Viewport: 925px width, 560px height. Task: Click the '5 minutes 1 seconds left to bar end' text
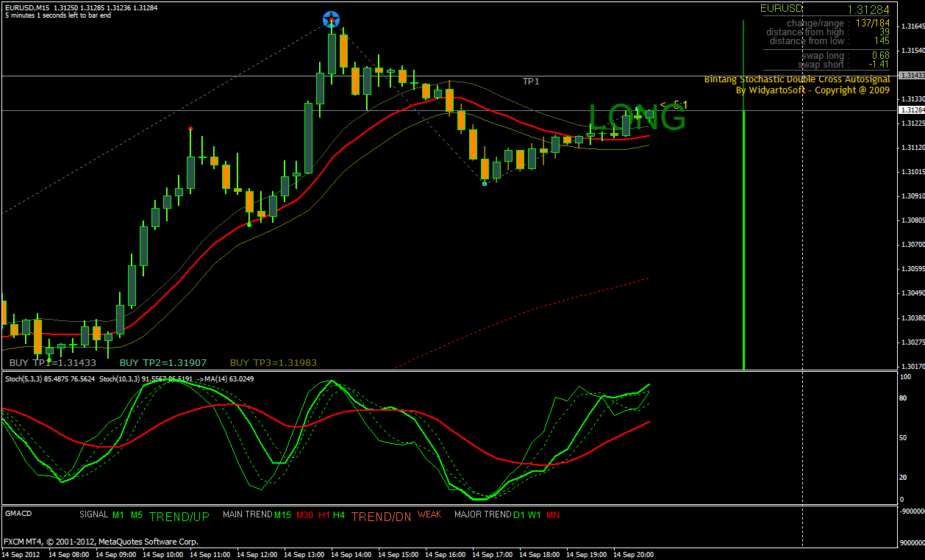tap(58, 15)
